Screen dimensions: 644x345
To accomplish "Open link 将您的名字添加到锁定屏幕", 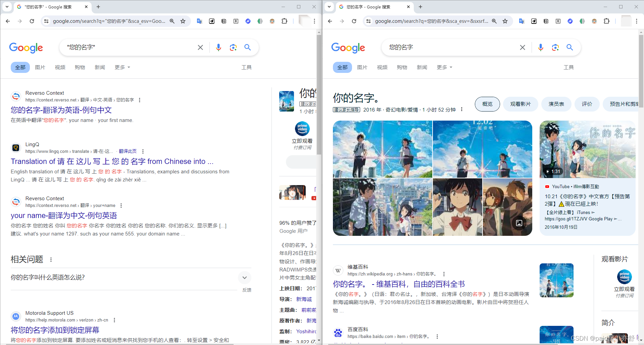I will (55, 330).
